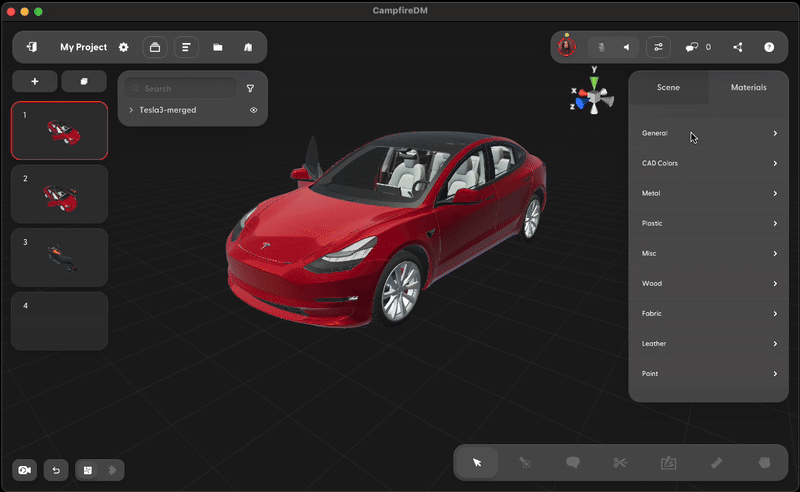This screenshot has width=800, height=492.
Task: Open the comments chat bubbles icon
Action: 692,47
